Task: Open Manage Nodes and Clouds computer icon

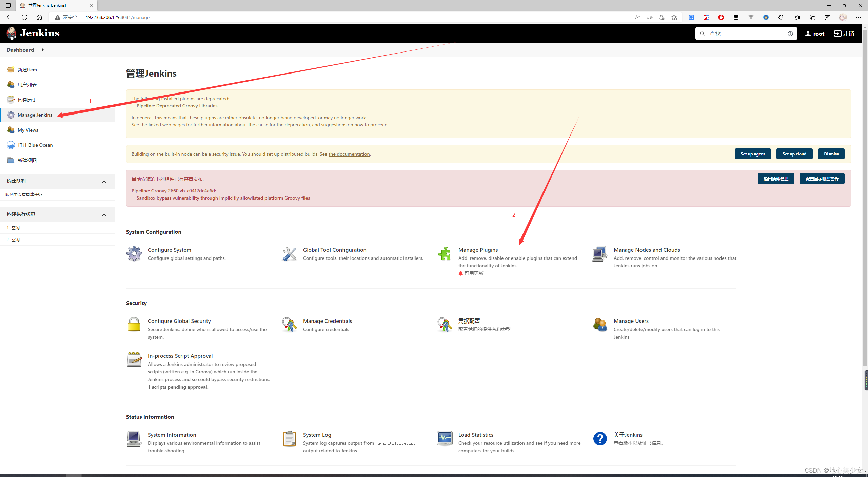Action: coord(600,253)
